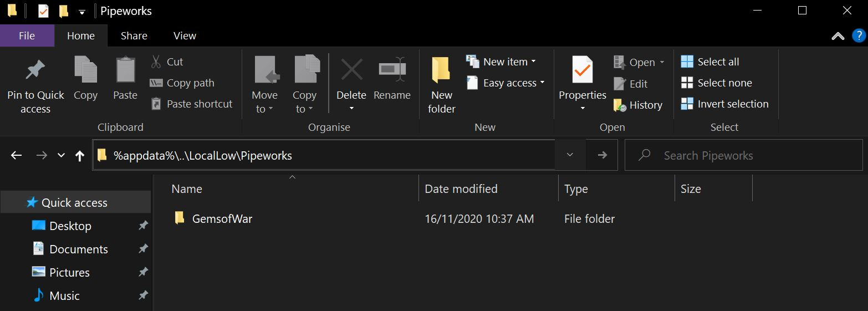The width and height of the screenshot is (868, 311).
Task: Click the pin icon beside Documents
Action: (143, 249)
